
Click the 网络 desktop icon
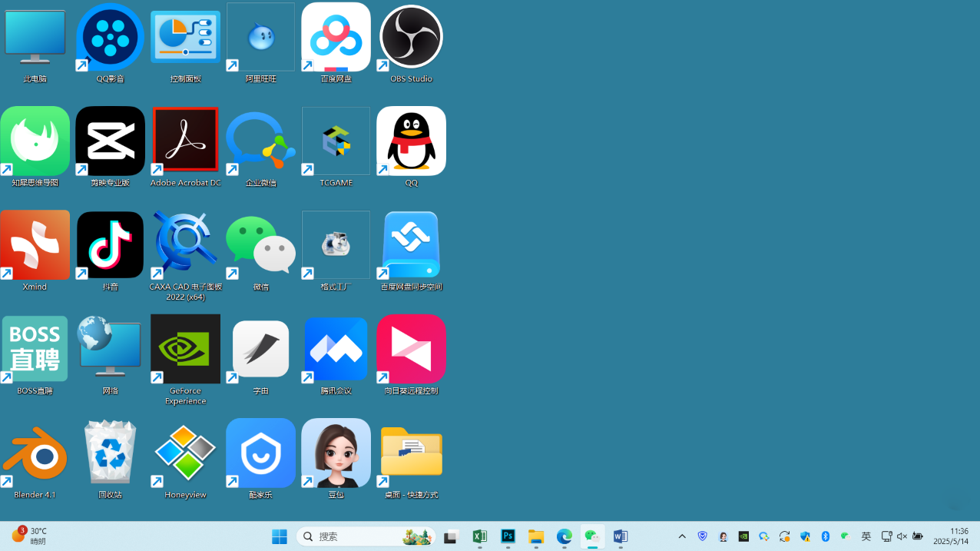pyautogui.click(x=110, y=355)
